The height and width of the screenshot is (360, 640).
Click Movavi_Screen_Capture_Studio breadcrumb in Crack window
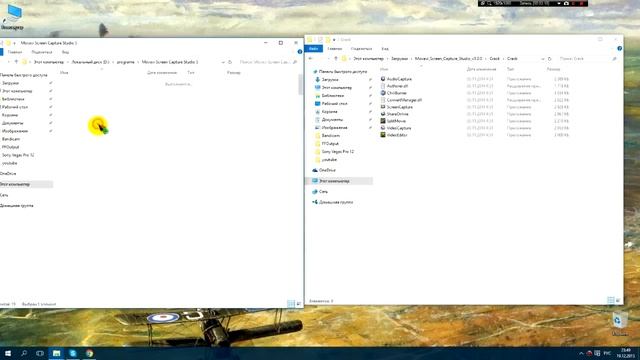(x=448, y=59)
